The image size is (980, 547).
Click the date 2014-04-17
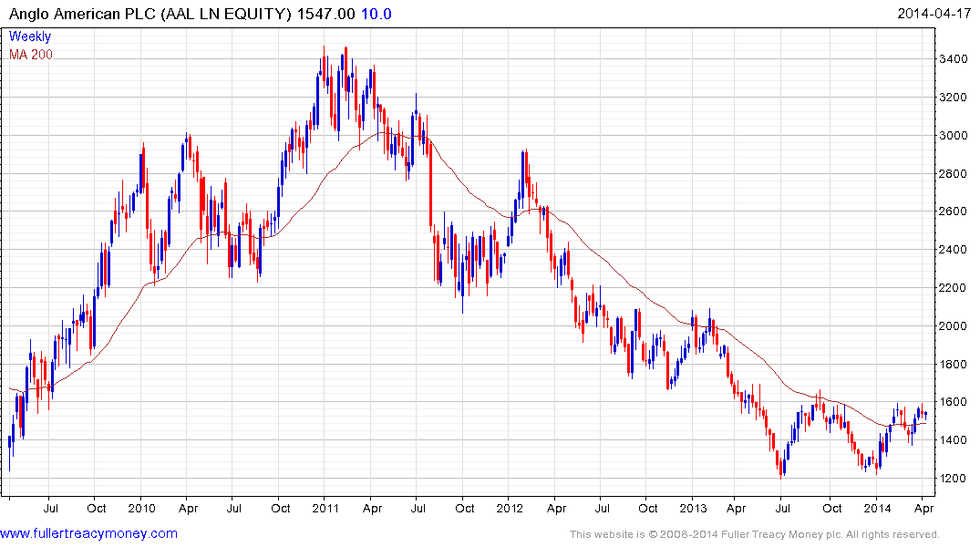(934, 13)
